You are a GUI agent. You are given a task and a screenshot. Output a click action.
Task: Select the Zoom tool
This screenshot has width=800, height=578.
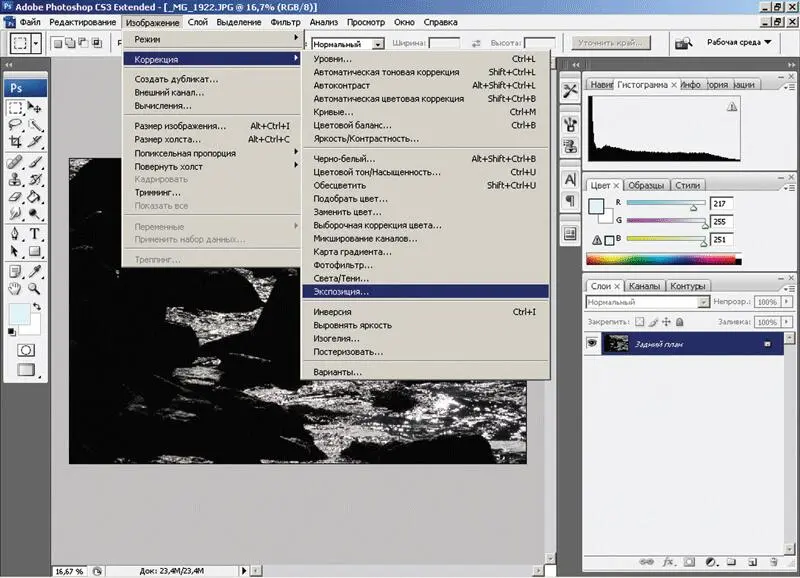[34, 289]
